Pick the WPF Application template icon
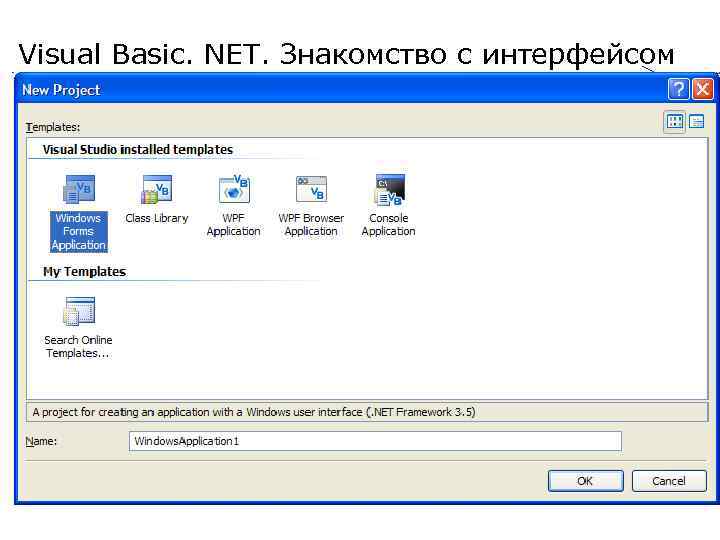 click(x=234, y=189)
